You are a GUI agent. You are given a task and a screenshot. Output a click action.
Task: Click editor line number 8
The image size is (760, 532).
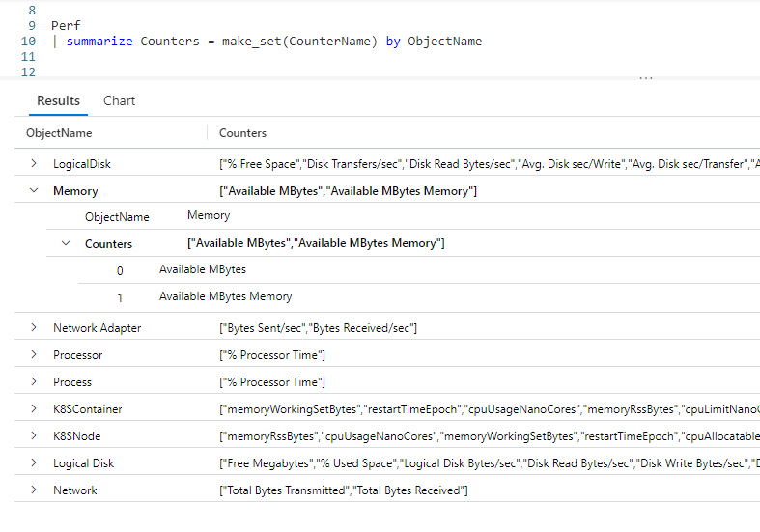32,11
